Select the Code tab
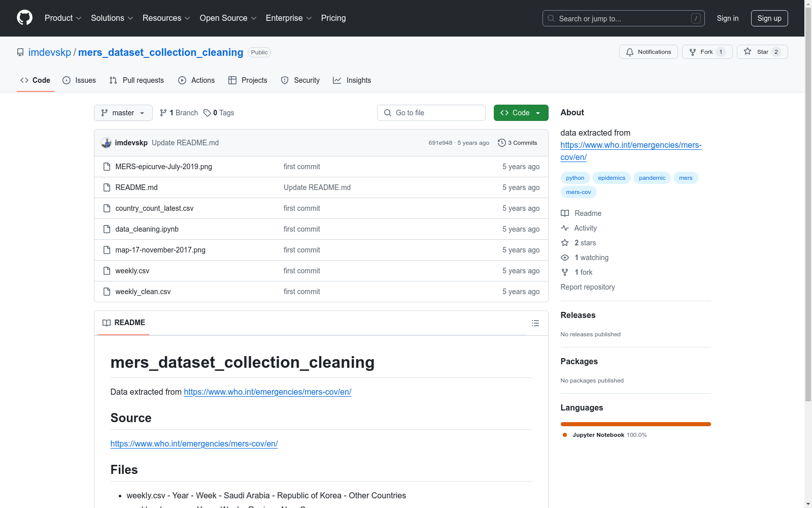812x508 pixels. click(36, 80)
